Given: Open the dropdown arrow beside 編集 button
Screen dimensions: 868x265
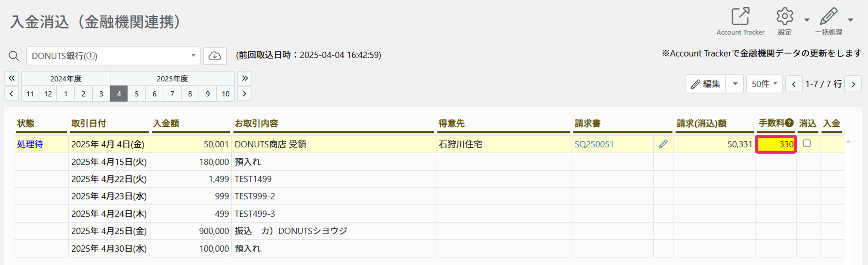Looking at the screenshot, I should (735, 84).
